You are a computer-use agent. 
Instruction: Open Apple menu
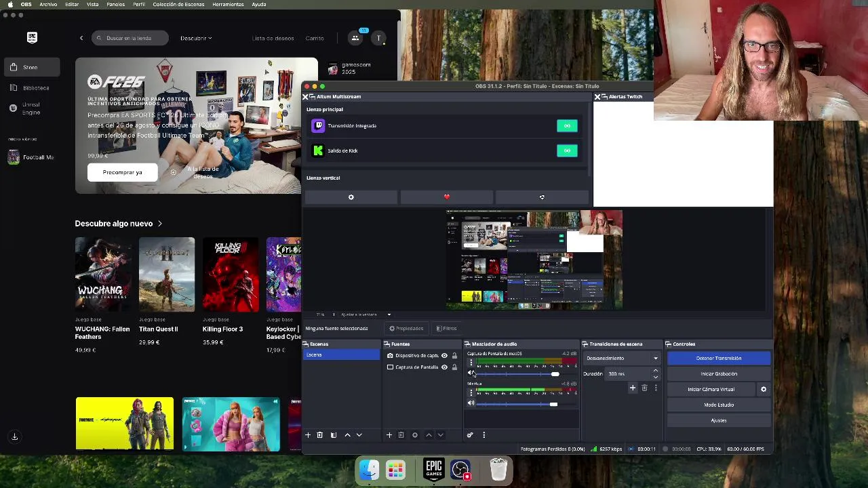tap(9, 4)
